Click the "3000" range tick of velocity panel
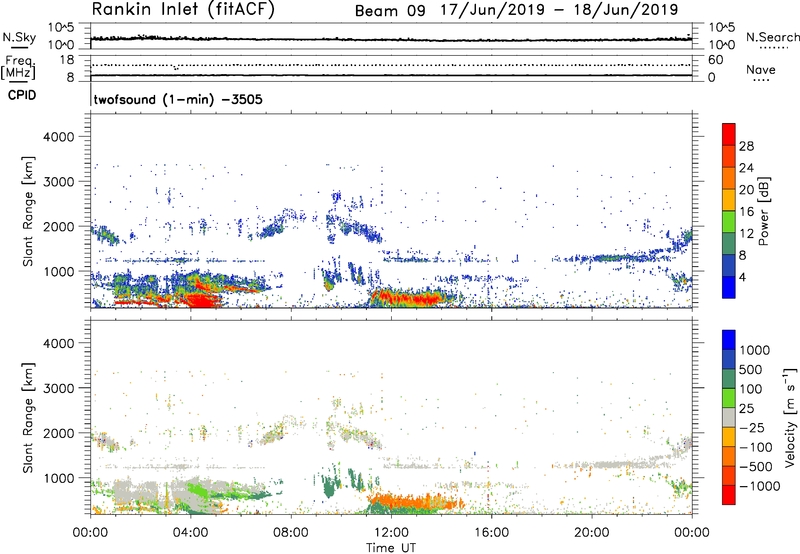The image size is (800, 554). [x=58, y=388]
